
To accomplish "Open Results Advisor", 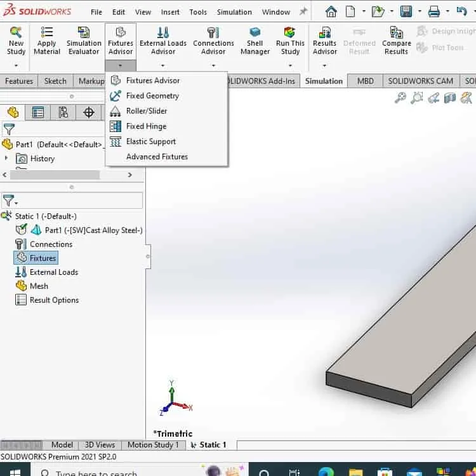I will (325, 41).
